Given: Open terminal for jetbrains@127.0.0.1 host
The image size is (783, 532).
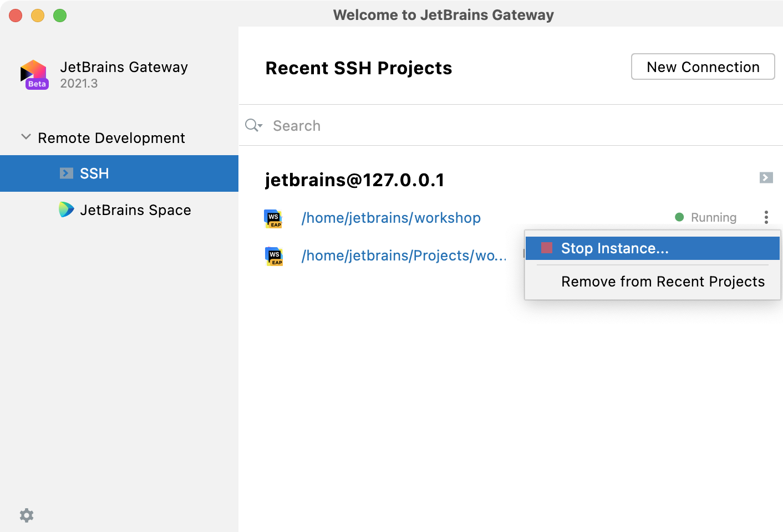Looking at the screenshot, I should tap(766, 178).
